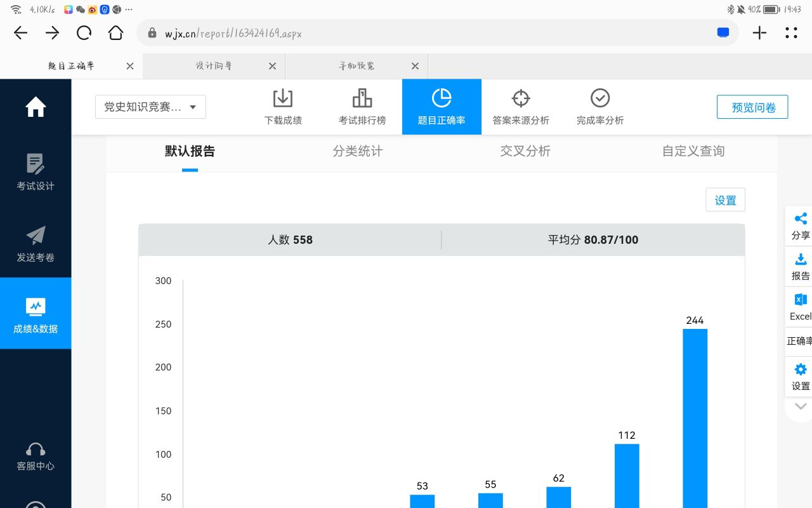
Task: Switch to the 分类统计 tab
Action: tap(358, 151)
